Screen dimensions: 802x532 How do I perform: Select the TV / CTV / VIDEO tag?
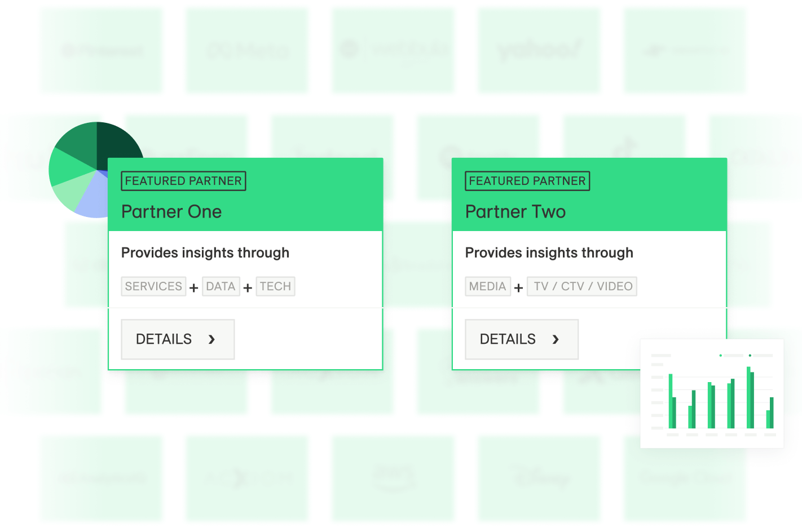(x=582, y=286)
